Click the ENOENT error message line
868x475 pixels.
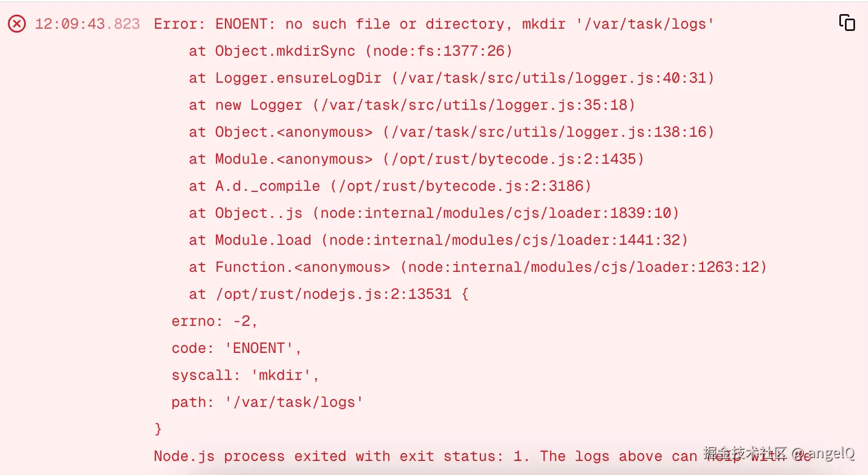click(433, 24)
